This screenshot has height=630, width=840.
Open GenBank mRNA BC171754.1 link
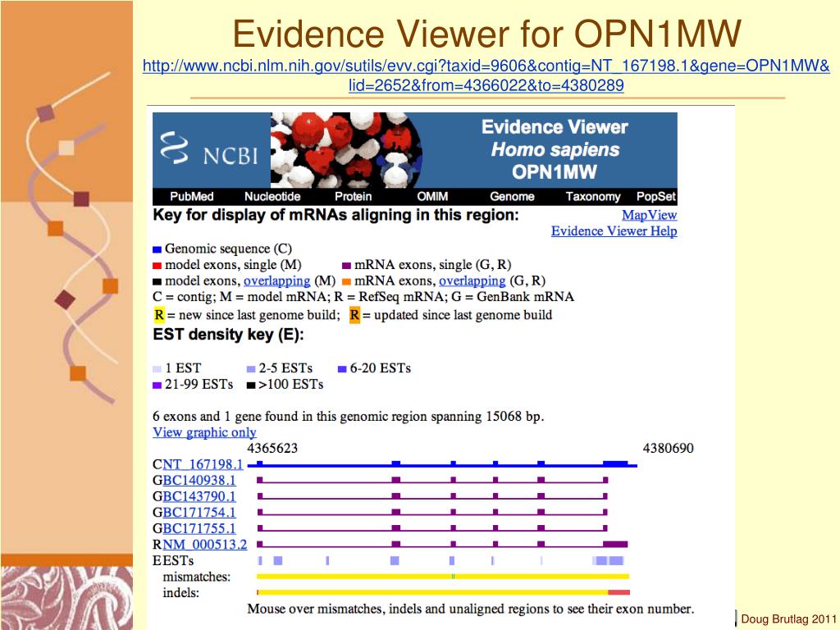[x=199, y=513]
